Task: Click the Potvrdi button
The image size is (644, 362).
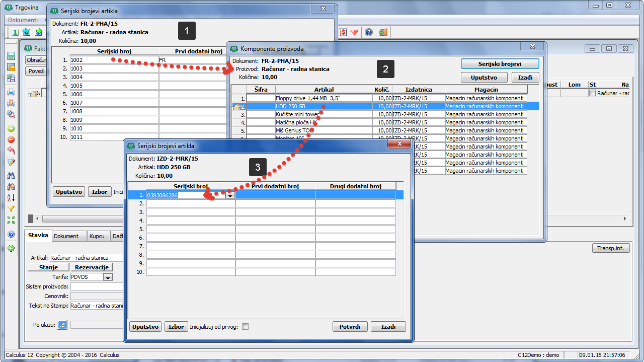Action: 350,327
